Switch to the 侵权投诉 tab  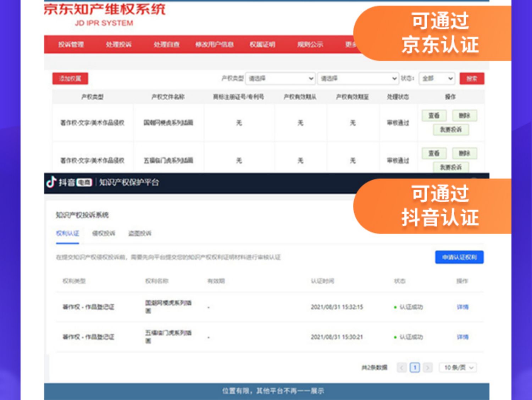click(104, 233)
